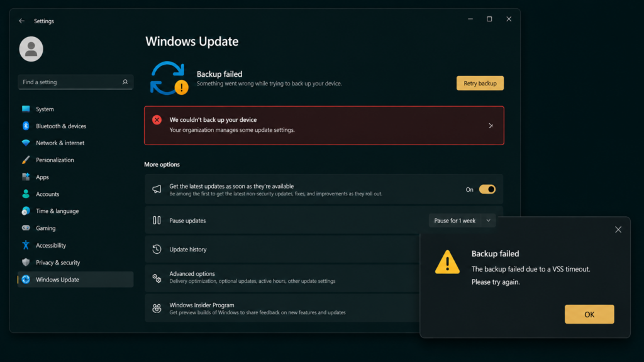Open the Update history row
The width and height of the screenshot is (644, 362).
point(282,249)
